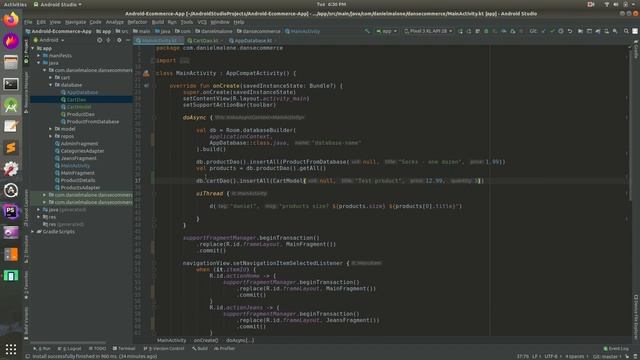The width and height of the screenshot is (640, 360).
Task: Open PhpStorm dock icon
Action: tap(11, 211)
